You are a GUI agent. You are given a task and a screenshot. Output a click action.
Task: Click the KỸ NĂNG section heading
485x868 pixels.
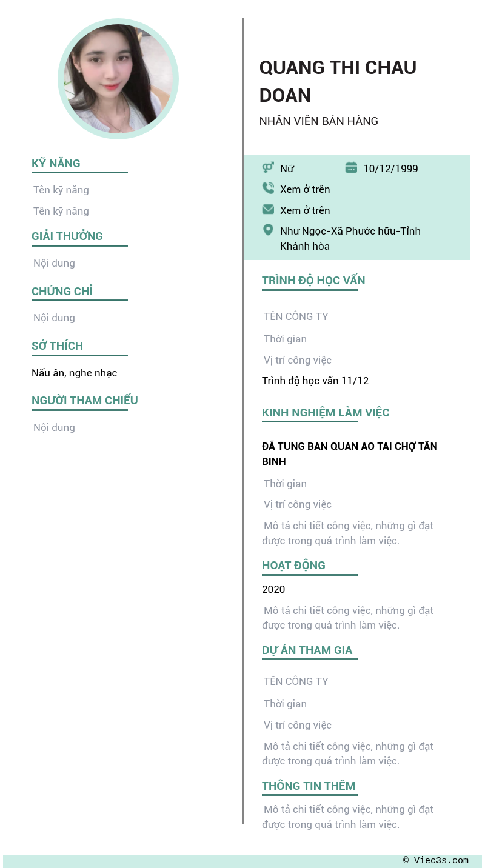tap(56, 163)
